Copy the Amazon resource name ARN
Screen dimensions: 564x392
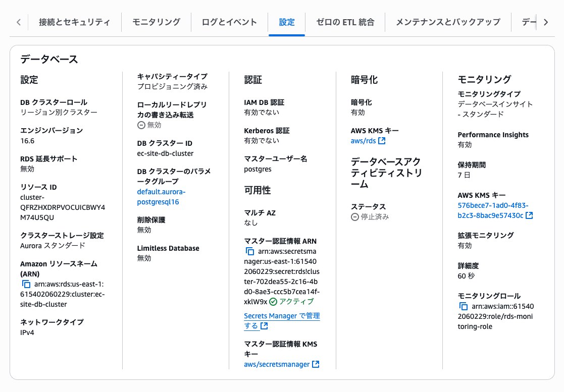27,284
